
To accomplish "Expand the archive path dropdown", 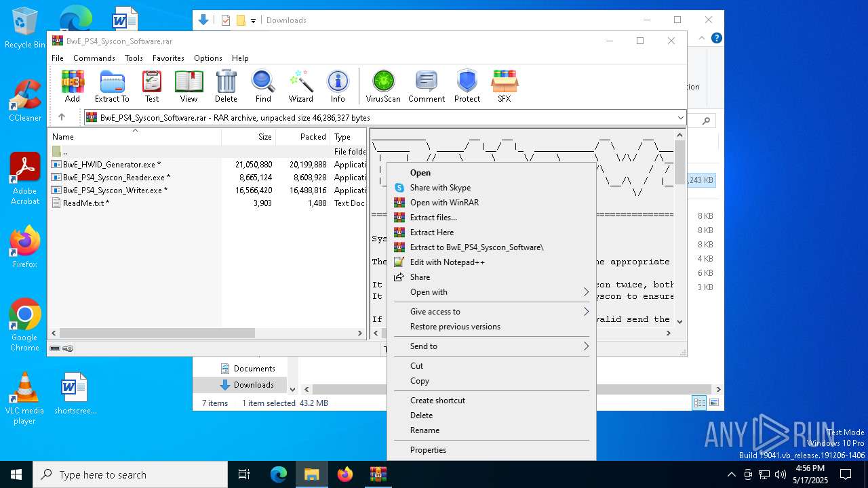I will point(680,118).
